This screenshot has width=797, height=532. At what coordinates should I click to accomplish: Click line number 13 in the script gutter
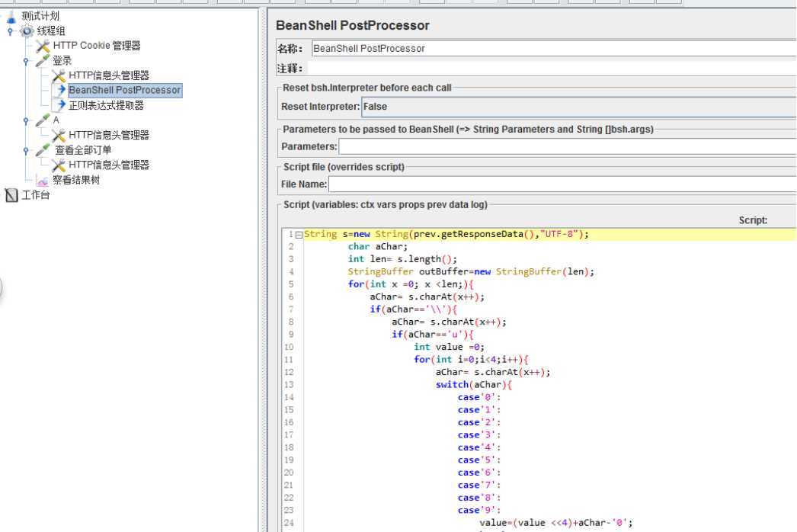click(x=289, y=385)
